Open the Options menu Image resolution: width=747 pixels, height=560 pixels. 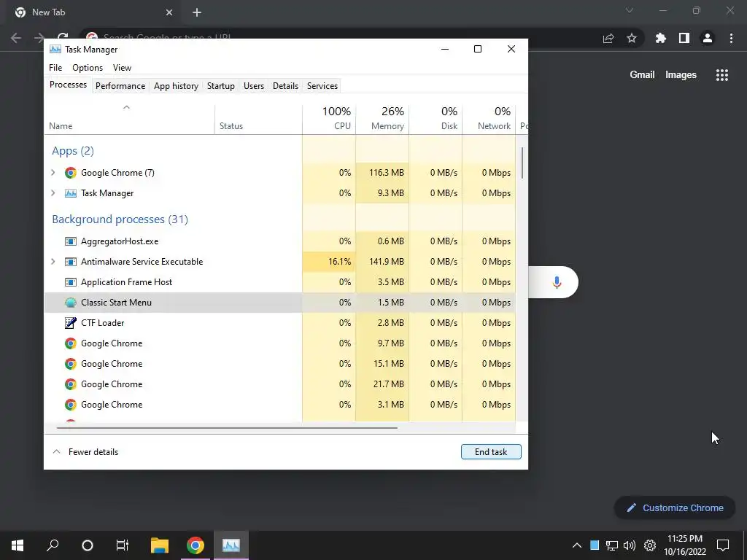click(x=88, y=68)
